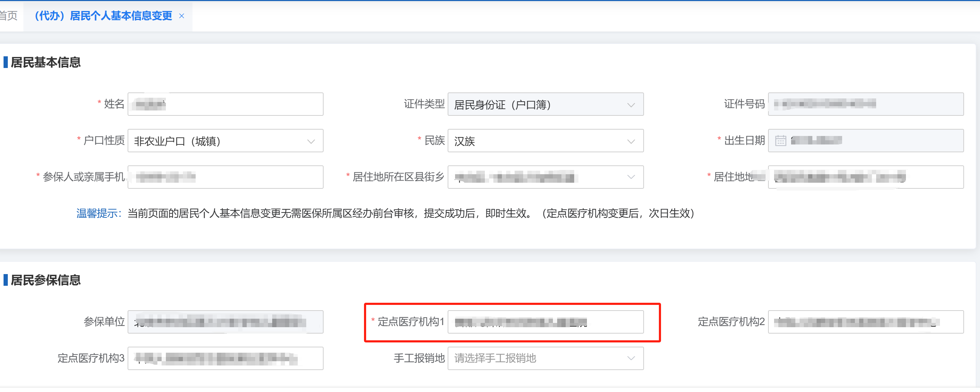Click the chevron arrow in 民族
This screenshot has width=980, height=392.
tap(631, 141)
